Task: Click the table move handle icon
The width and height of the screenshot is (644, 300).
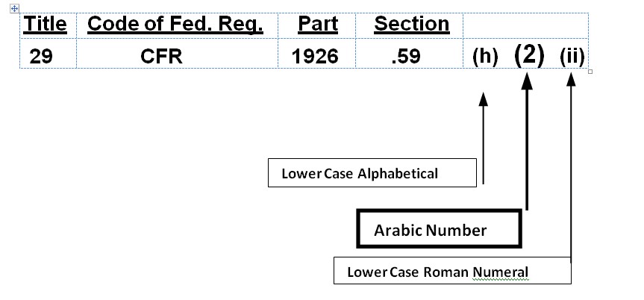Action: (x=14, y=7)
